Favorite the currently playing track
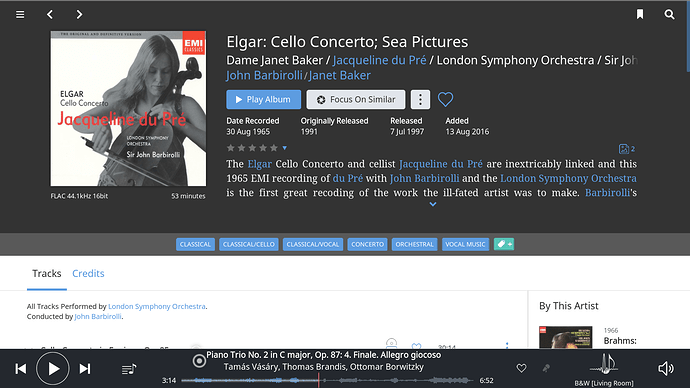This screenshot has height=388, width=690. click(521, 368)
